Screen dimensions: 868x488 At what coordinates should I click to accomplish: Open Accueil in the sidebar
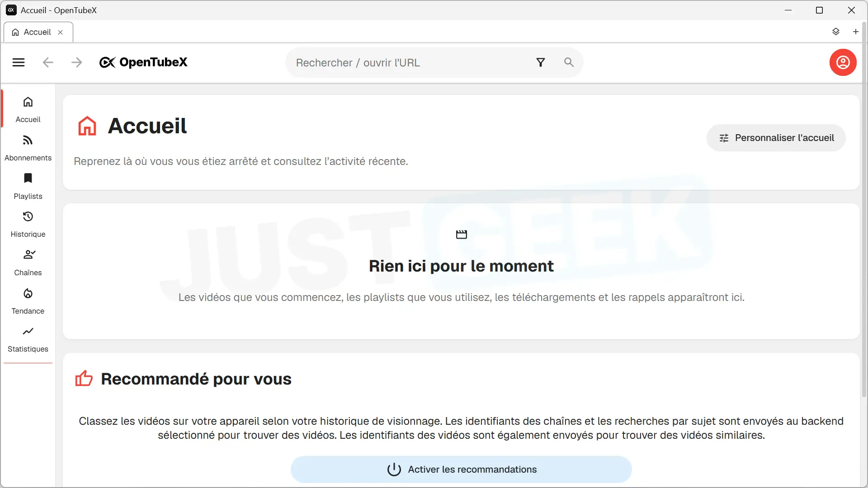28,109
